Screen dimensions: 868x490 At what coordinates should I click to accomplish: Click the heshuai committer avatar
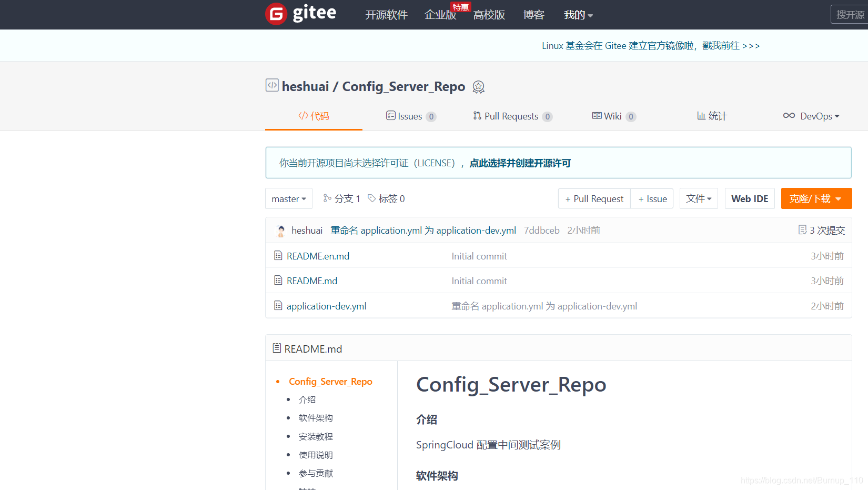[x=281, y=231]
